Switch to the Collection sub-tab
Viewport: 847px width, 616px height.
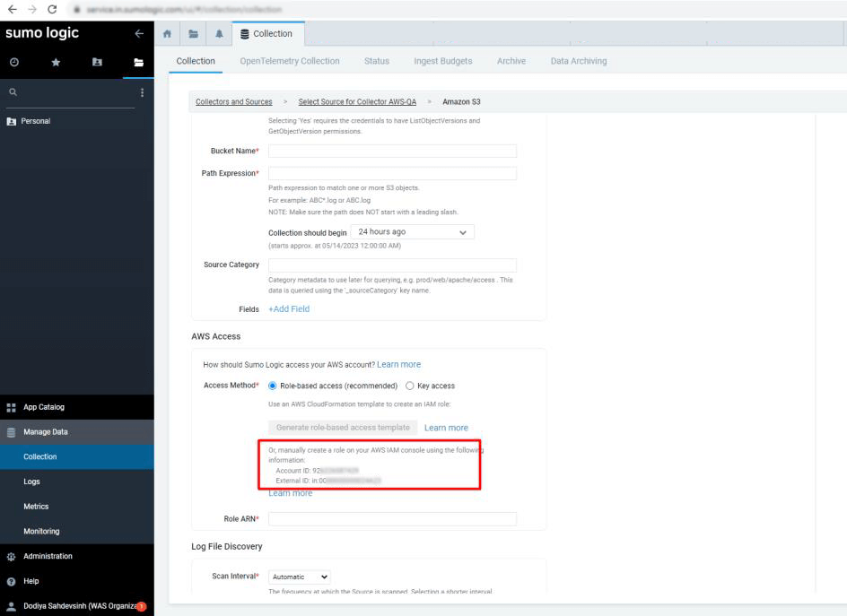pyautogui.click(x=196, y=61)
